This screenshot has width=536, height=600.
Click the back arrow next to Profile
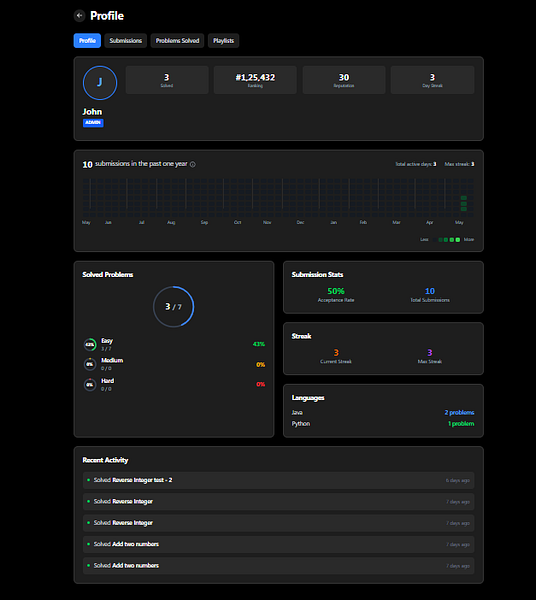(79, 16)
